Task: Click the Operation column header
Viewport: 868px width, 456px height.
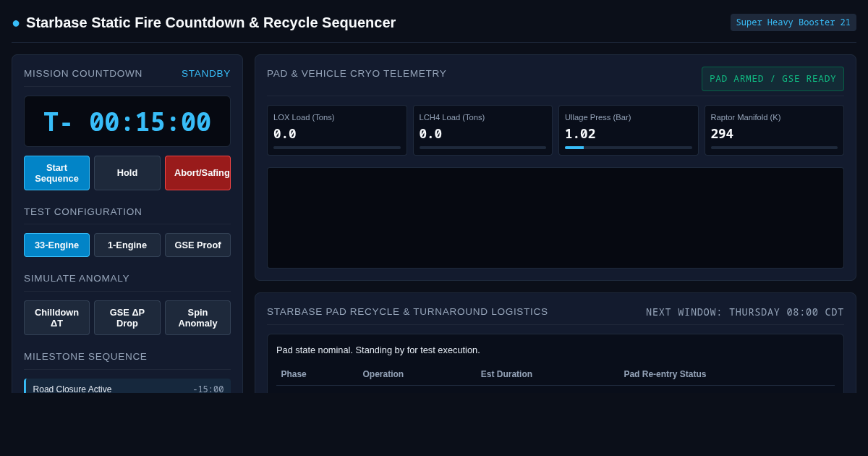Action: tap(383, 374)
